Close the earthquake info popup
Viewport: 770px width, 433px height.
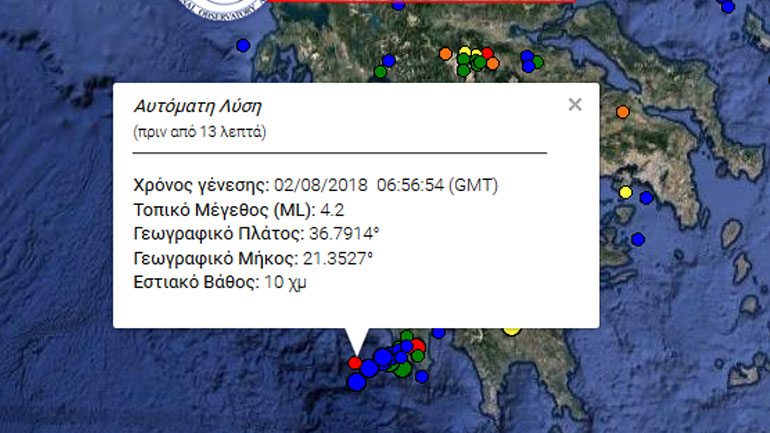[575, 105]
